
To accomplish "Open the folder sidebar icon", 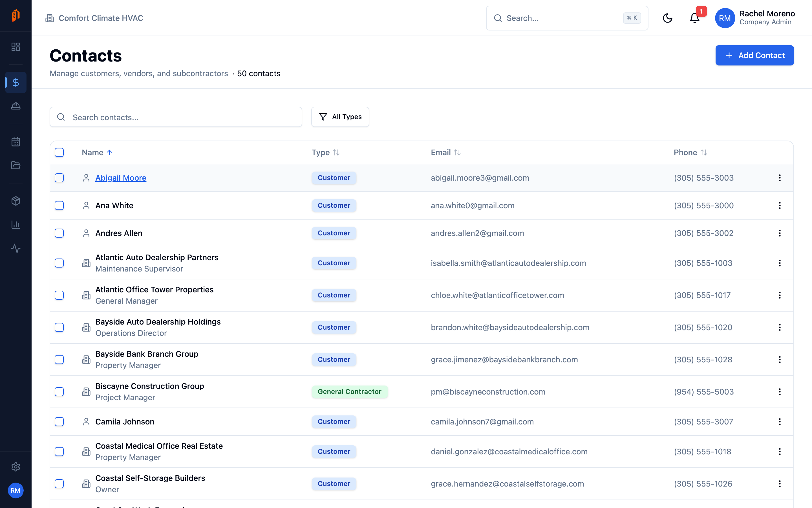I will 16,165.
